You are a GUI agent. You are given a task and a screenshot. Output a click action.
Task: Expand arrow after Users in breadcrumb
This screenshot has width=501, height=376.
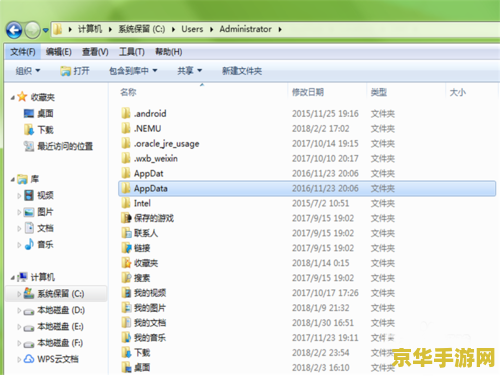211,30
